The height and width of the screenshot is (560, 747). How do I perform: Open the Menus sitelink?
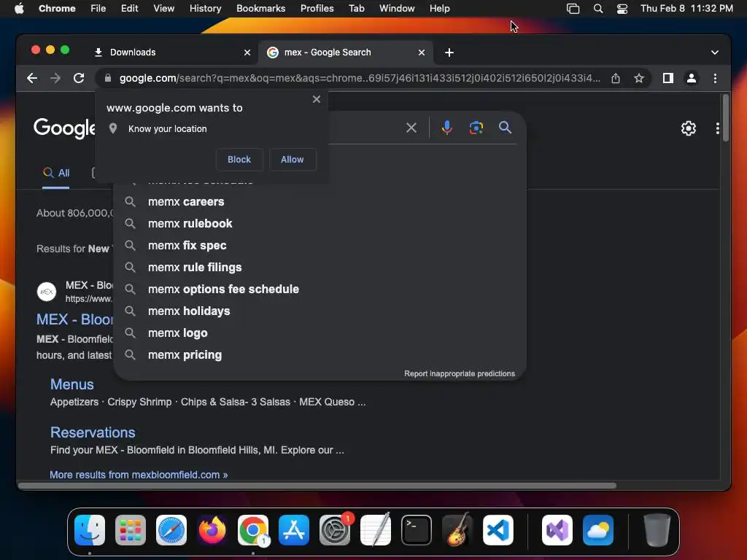coord(72,384)
